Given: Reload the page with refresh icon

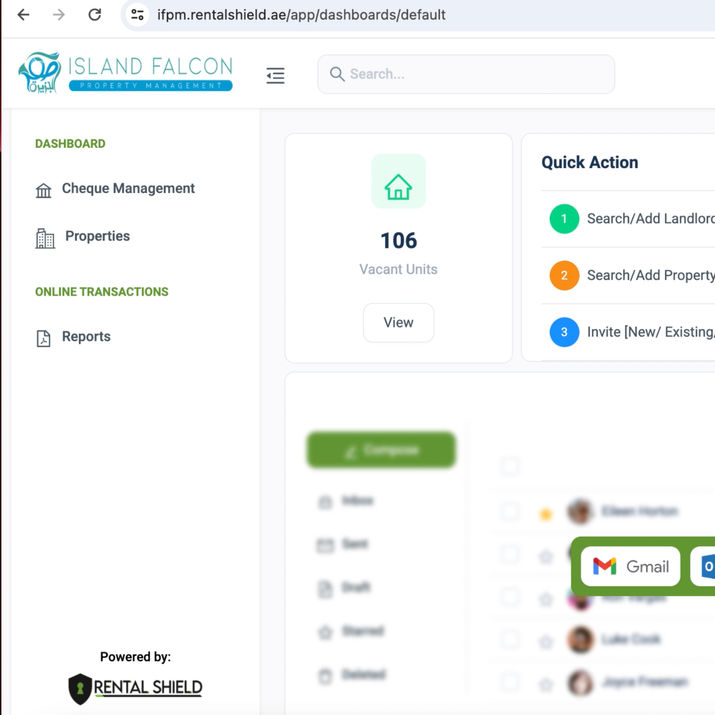Looking at the screenshot, I should (x=94, y=15).
